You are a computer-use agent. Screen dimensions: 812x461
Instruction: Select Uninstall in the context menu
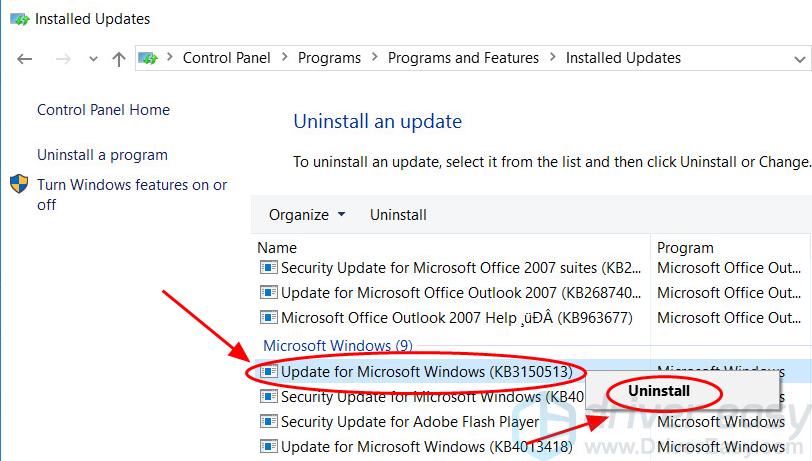(659, 391)
